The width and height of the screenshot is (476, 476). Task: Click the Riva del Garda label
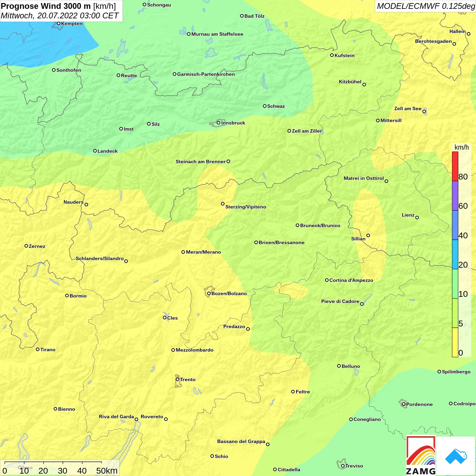point(116,417)
